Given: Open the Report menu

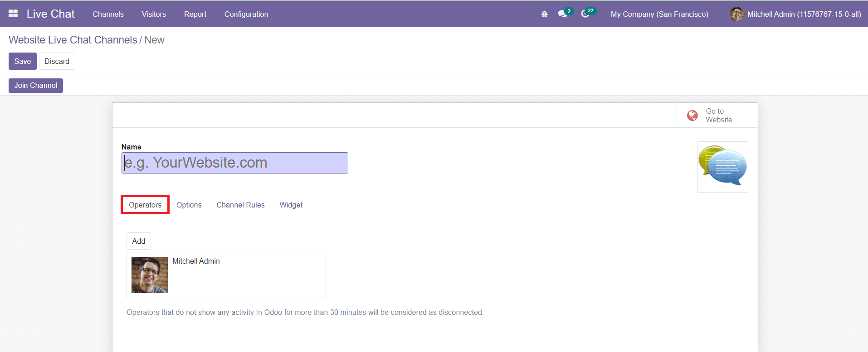Looking at the screenshot, I should click(195, 14).
